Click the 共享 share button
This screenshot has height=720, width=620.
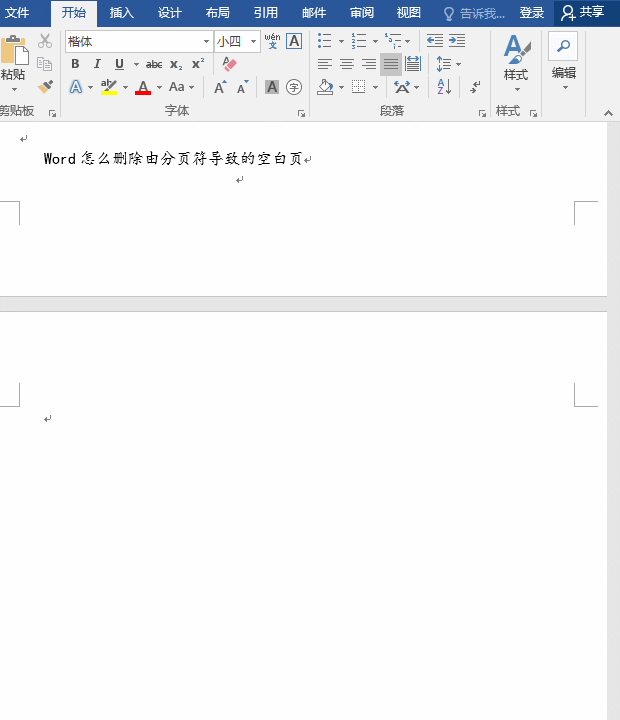click(x=583, y=13)
